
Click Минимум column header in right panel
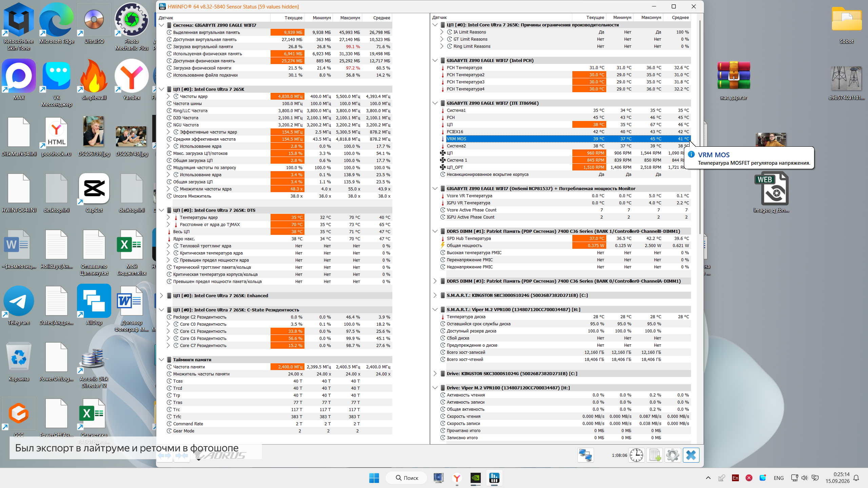620,17
